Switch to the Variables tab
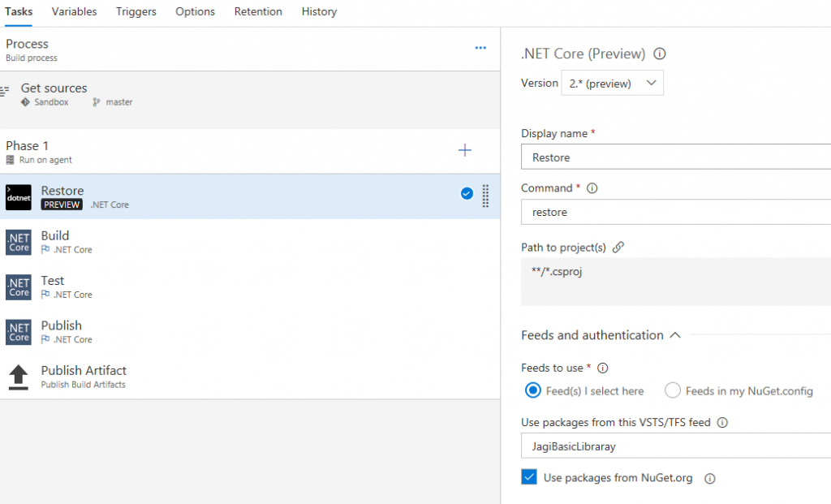The image size is (831, 504). pos(74,11)
